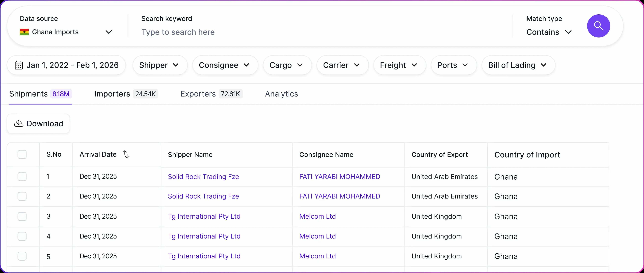This screenshot has height=273, width=644.
Task: Expand the Bill of Lading filter
Action: [518, 65]
